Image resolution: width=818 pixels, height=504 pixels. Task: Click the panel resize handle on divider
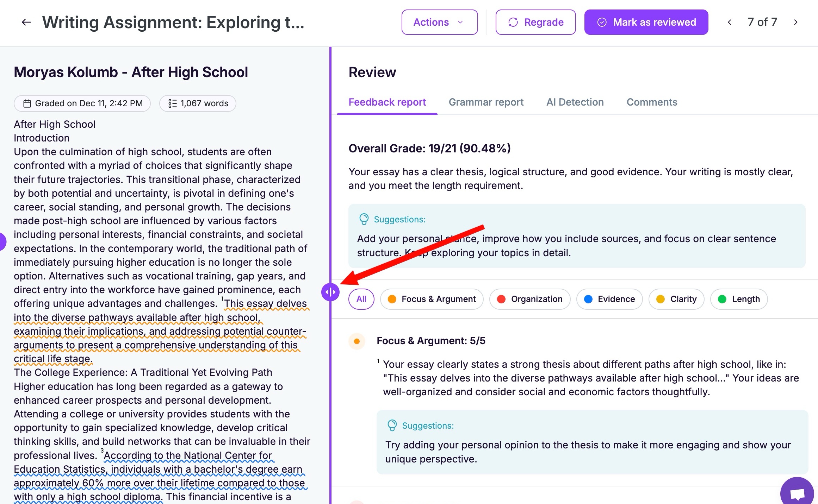pos(330,292)
